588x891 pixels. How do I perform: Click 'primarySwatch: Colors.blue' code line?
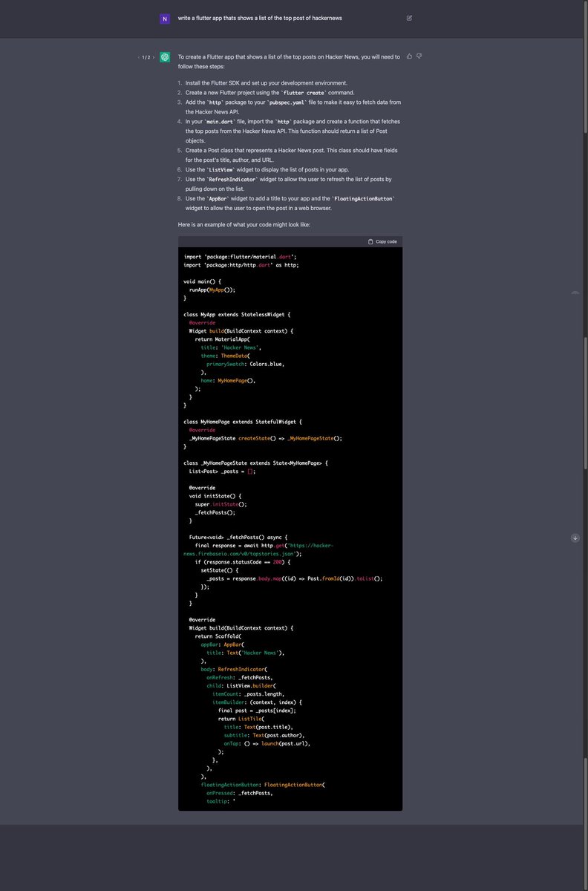[x=246, y=364]
